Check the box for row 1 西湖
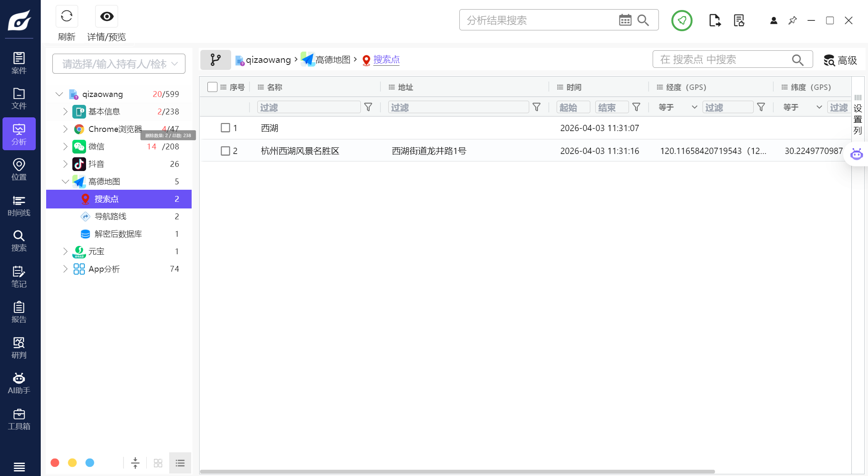This screenshot has height=476, width=868. pyautogui.click(x=225, y=128)
